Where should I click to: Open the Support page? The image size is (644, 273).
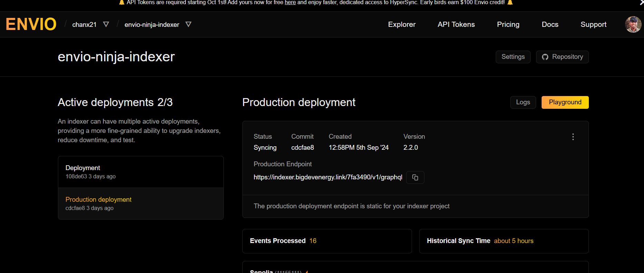pyautogui.click(x=593, y=24)
